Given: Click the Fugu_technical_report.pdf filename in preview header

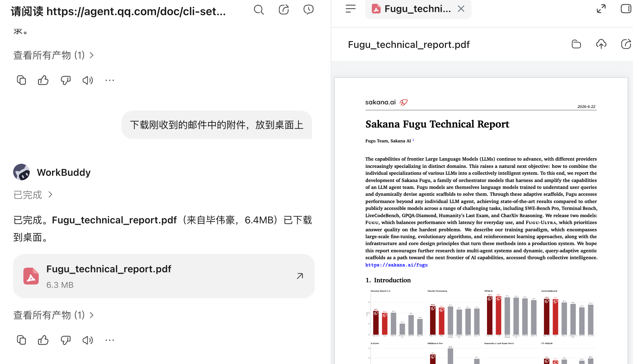Looking at the screenshot, I should coord(409,44).
